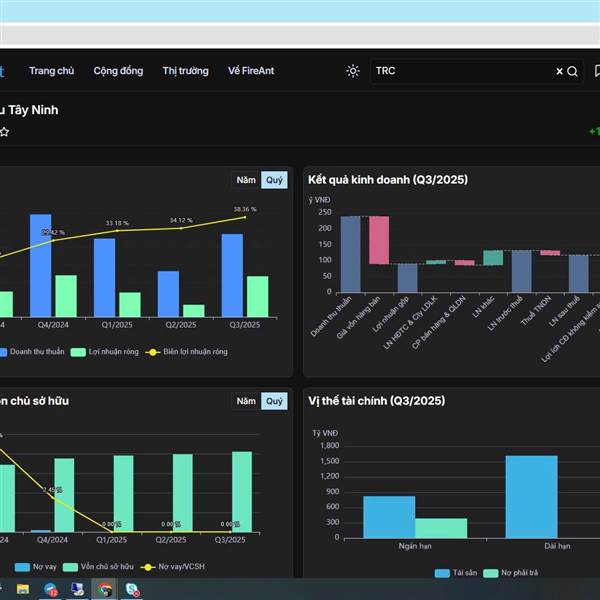Click the Q4/2024 Vốn chủ sở hữu bar

[x=64, y=495]
